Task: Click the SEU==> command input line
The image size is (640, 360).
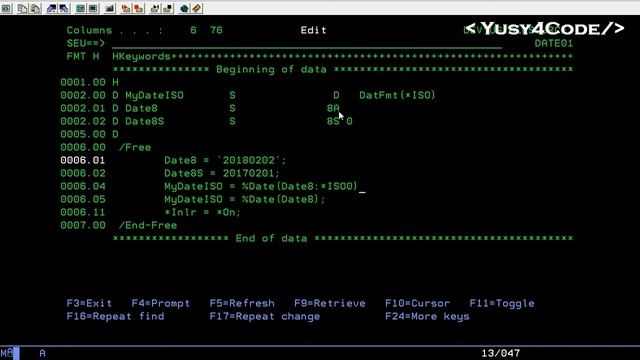Action: pos(307,43)
